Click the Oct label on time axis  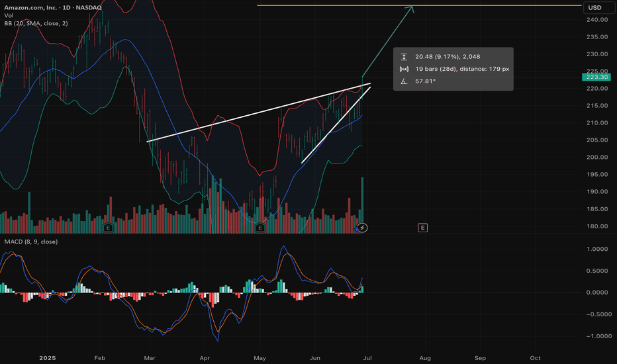pyautogui.click(x=535, y=358)
